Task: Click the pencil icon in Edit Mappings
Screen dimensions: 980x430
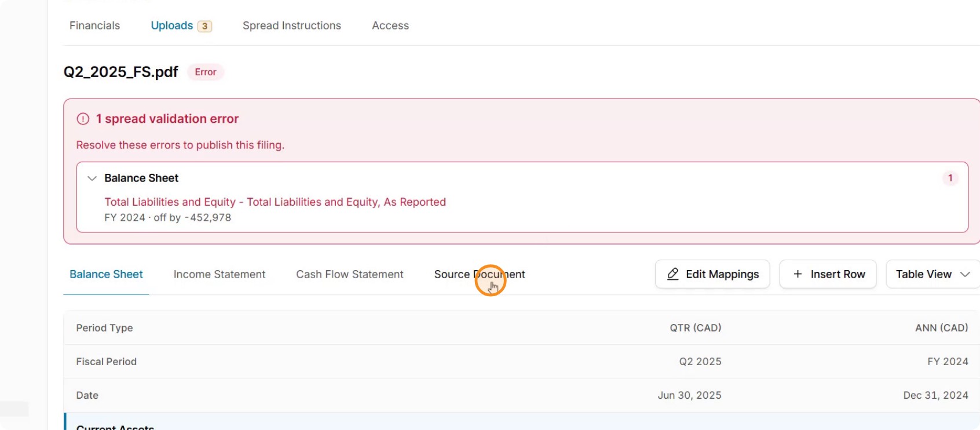Action: (673, 274)
